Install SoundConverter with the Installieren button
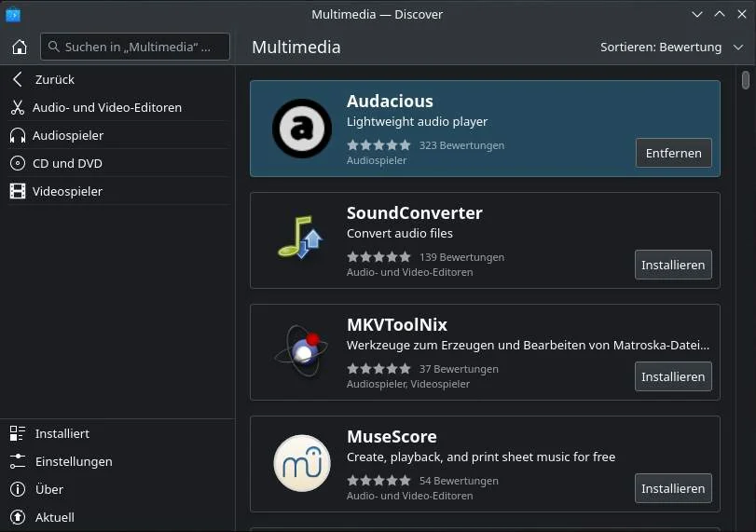 point(673,265)
